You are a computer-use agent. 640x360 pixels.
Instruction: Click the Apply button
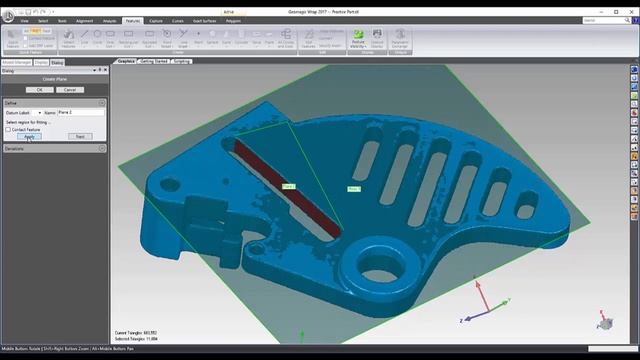(29, 136)
